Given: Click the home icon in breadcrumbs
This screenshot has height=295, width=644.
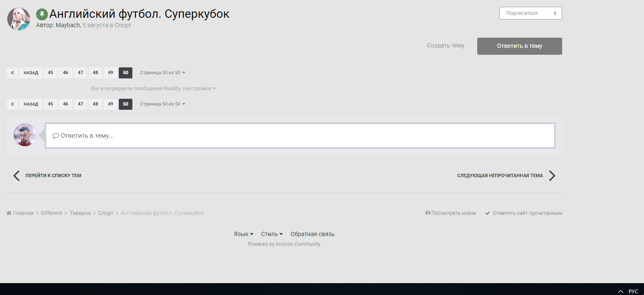Looking at the screenshot, I should tap(9, 213).
